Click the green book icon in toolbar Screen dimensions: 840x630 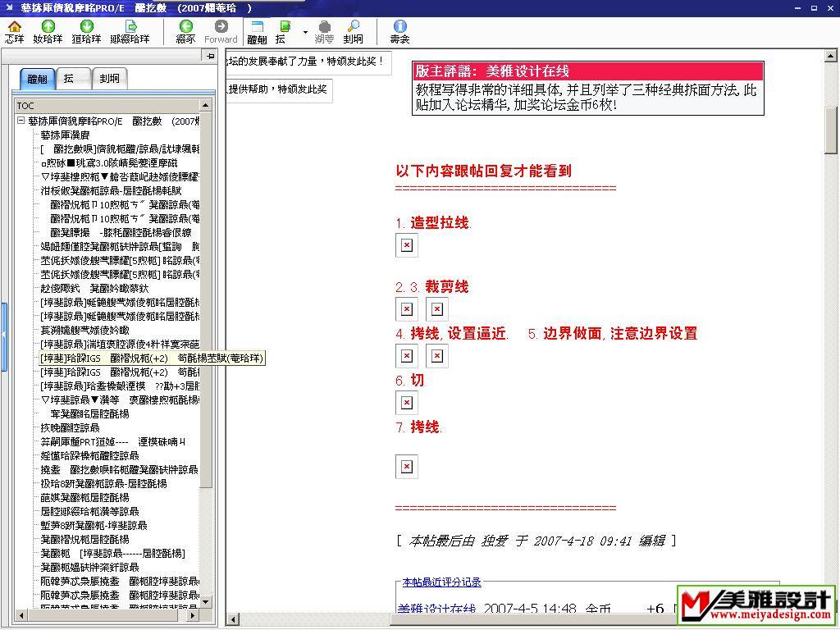[284, 32]
